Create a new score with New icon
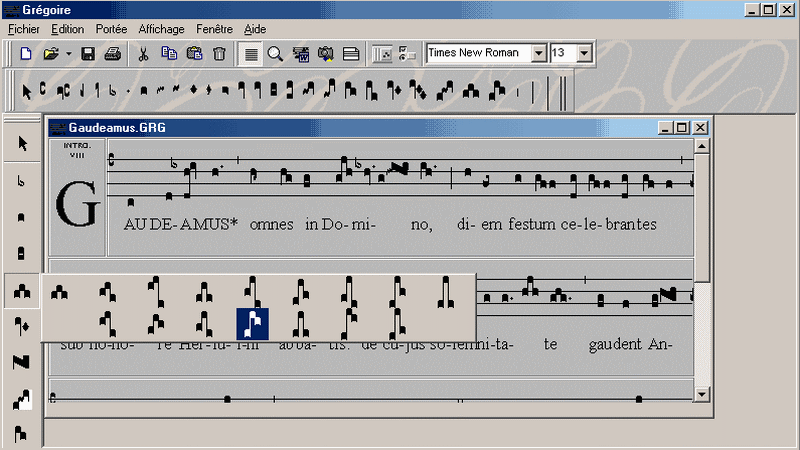Screen dimensions: 800x450 tap(26, 54)
